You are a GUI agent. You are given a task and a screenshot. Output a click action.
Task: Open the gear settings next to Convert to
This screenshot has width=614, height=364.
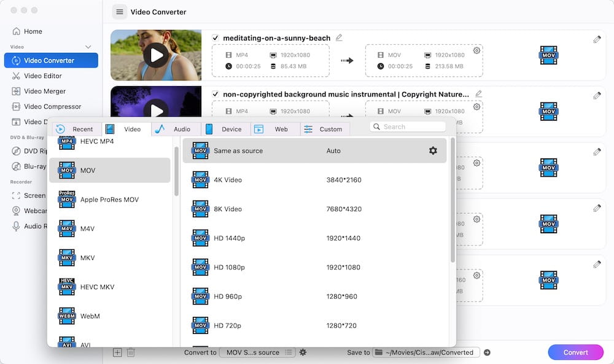pyautogui.click(x=303, y=352)
